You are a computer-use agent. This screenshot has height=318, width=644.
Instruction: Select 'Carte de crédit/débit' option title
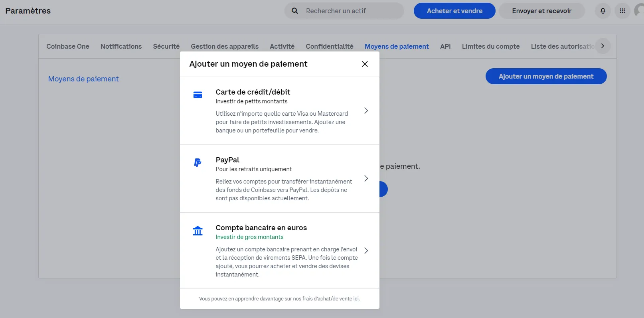[x=253, y=92]
